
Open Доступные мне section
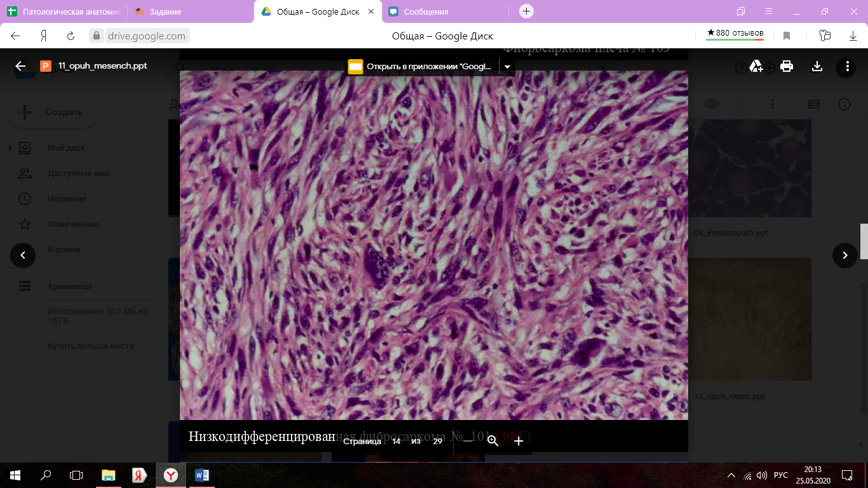pyautogui.click(x=78, y=173)
